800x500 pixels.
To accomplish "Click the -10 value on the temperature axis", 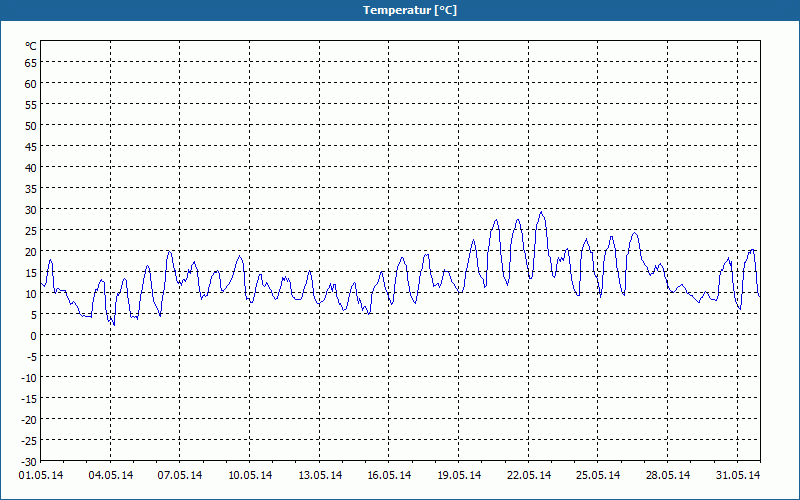I will tap(29, 378).
